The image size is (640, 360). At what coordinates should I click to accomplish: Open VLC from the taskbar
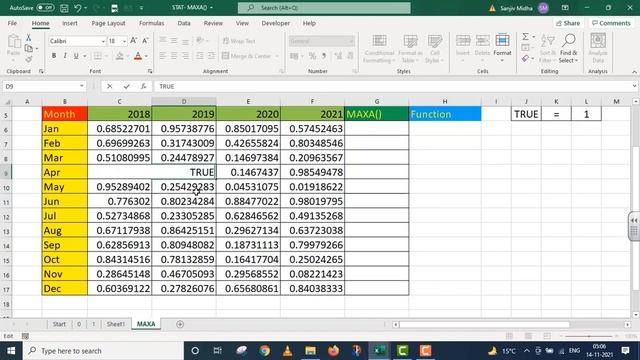[x=287, y=351]
